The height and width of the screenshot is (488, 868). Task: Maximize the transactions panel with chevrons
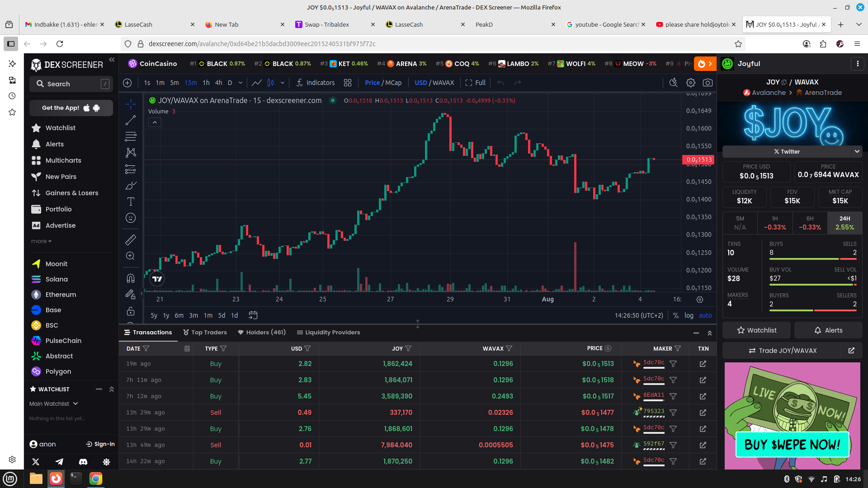coord(710,333)
